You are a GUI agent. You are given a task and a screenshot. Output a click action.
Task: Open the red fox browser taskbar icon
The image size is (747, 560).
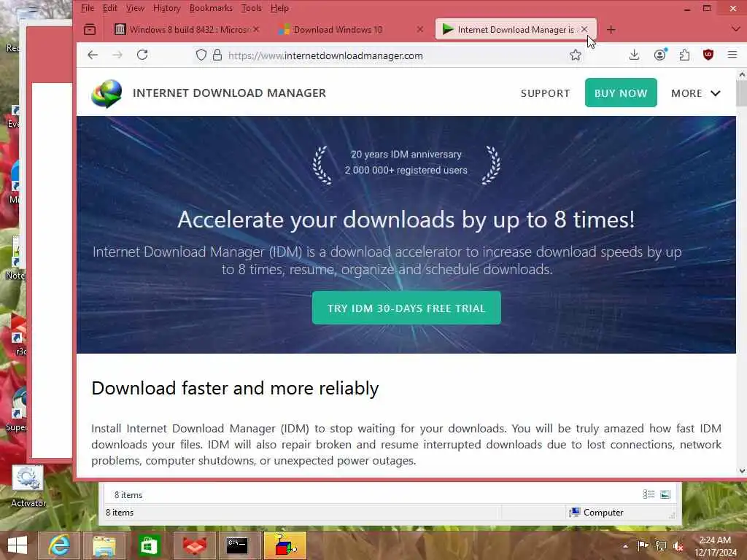(195, 545)
